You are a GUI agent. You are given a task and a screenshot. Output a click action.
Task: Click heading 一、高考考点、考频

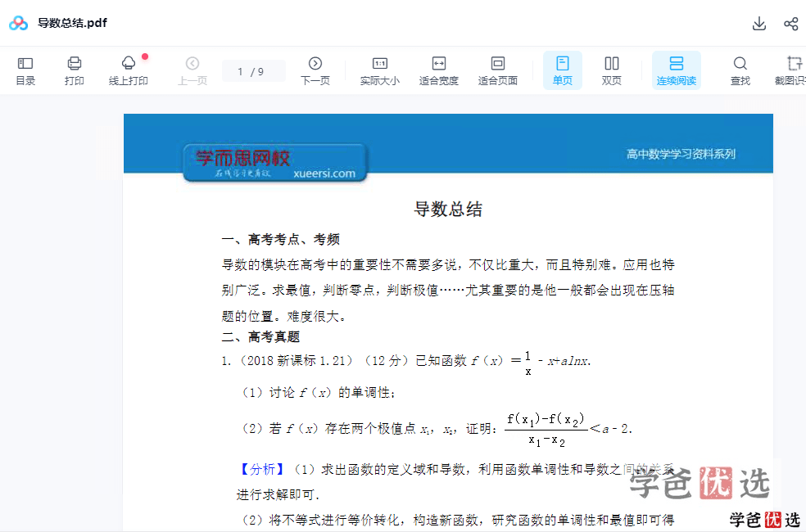(x=281, y=239)
